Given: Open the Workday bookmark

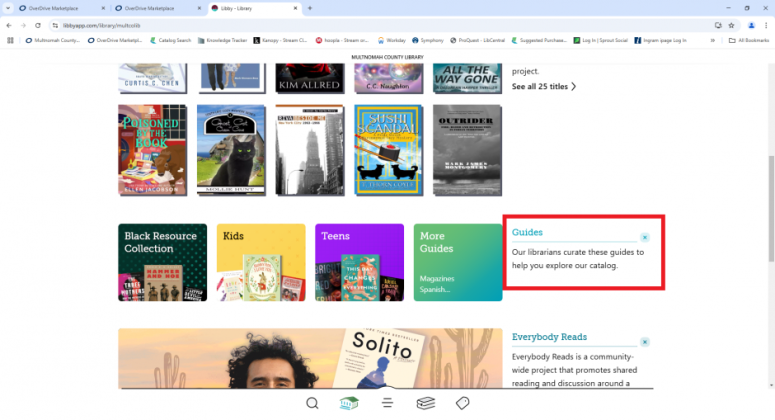Looking at the screenshot, I should (x=391, y=41).
